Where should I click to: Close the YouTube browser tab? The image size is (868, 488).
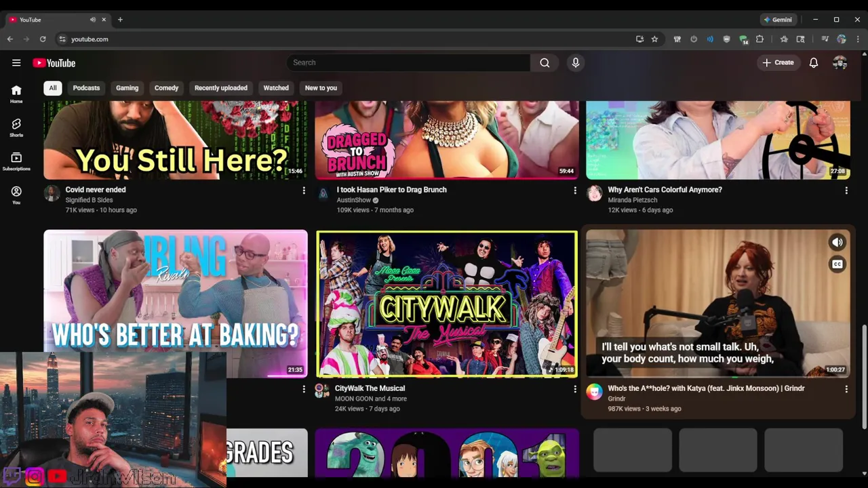[x=104, y=20]
